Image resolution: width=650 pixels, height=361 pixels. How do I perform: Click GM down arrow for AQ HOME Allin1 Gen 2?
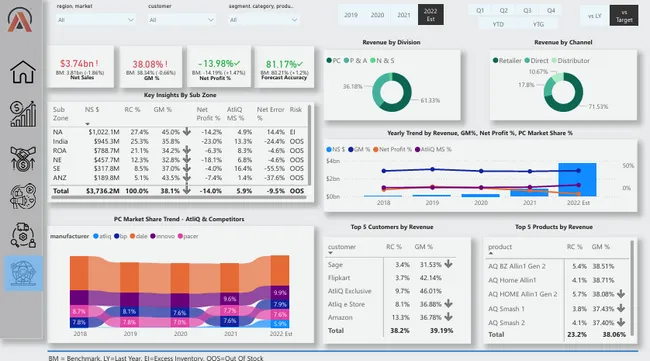[x=621, y=294]
